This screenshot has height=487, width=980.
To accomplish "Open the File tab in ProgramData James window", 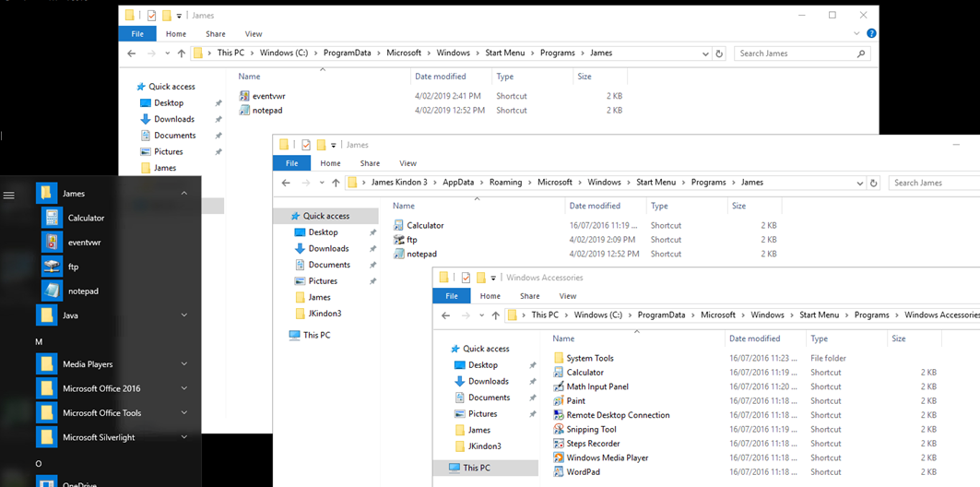I will (136, 34).
